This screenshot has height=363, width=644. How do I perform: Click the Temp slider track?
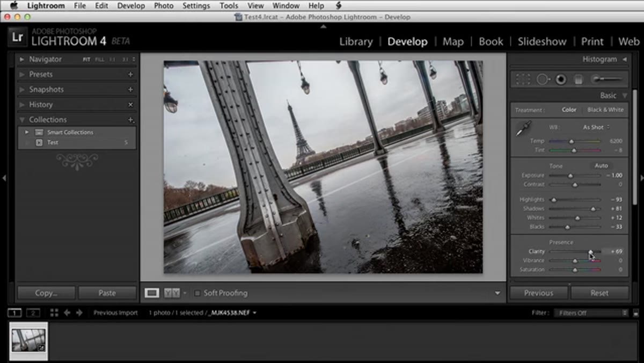click(574, 141)
